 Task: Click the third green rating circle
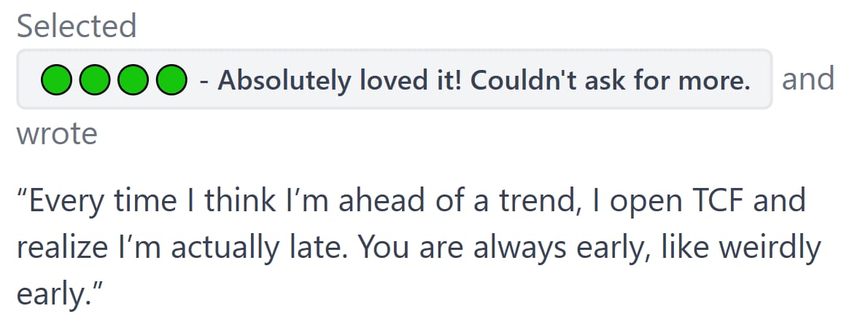click(x=133, y=80)
